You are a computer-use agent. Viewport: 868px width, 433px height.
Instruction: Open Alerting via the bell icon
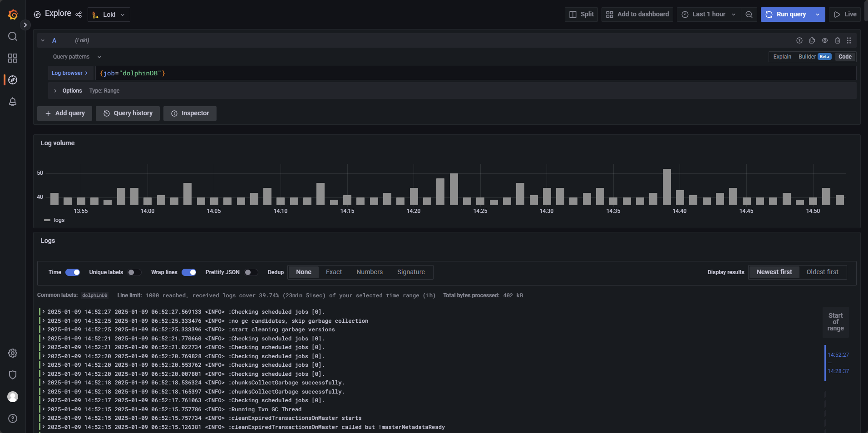pyautogui.click(x=12, y=102)
